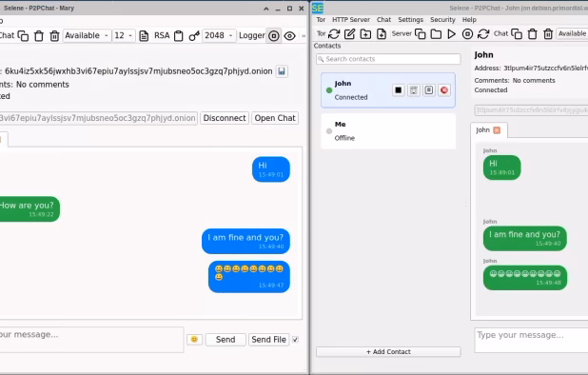The image size is (588, 375).
Task: Click the RSA key icon
Action: (194, 36)
